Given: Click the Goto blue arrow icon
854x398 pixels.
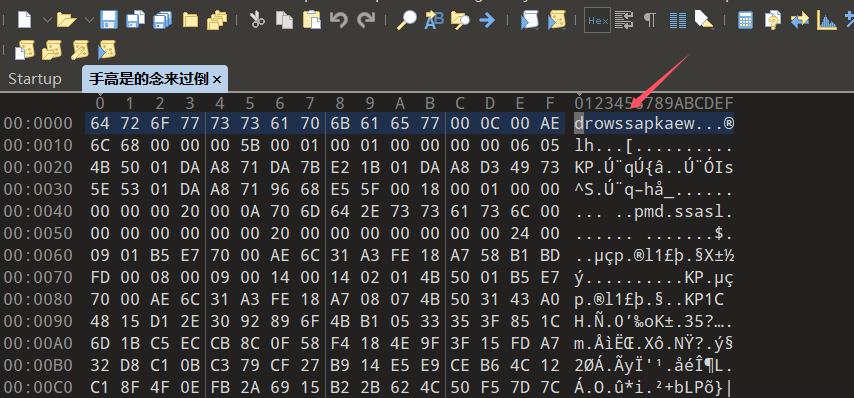Looking at the screenshot, I should pyautogui.click(x=487, y=21).
